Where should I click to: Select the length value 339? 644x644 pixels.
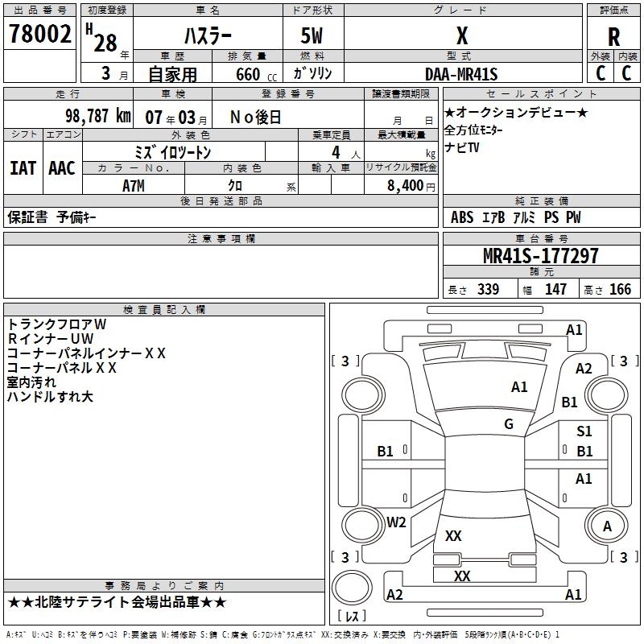pos(489,289)
